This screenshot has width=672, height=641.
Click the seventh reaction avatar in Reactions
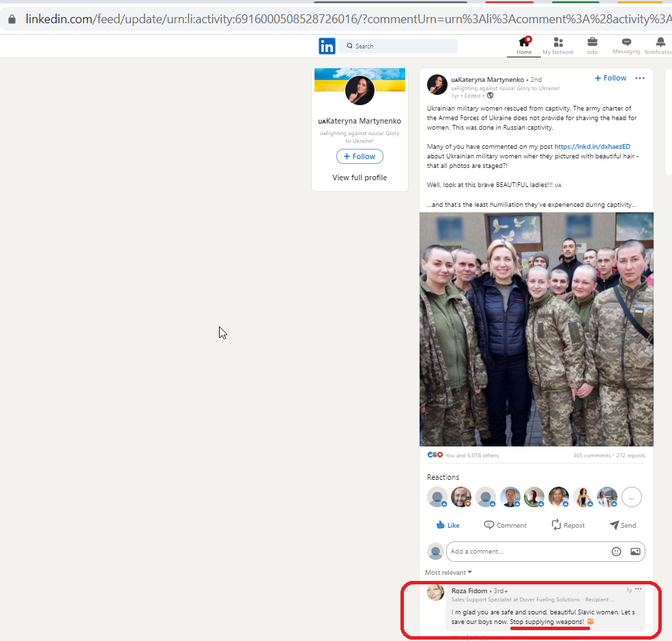click(x=583, y=498)
